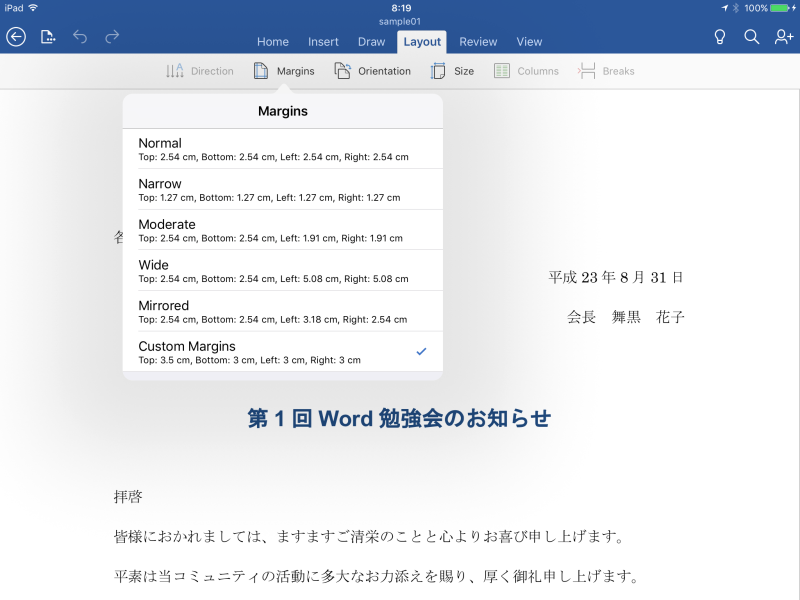Screen dimensions: 800x600
Task: Tap the Share add-person icon
Action: 784,37
